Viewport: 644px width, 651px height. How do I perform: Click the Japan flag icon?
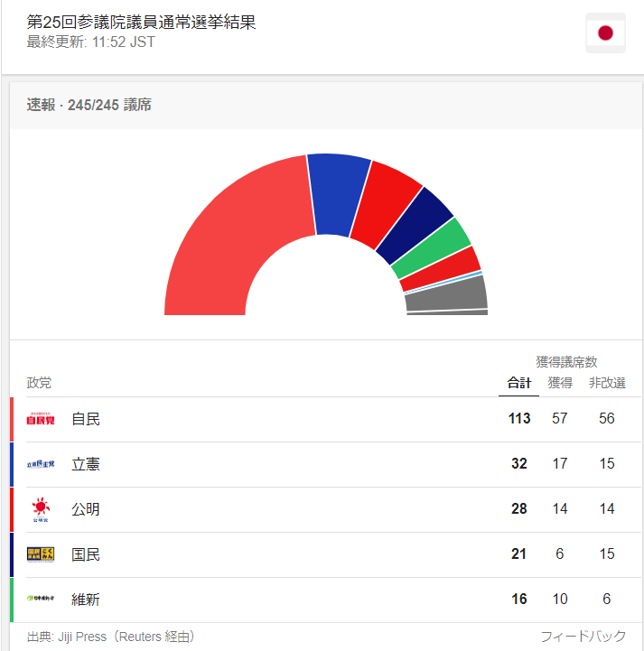click(605, 33)
